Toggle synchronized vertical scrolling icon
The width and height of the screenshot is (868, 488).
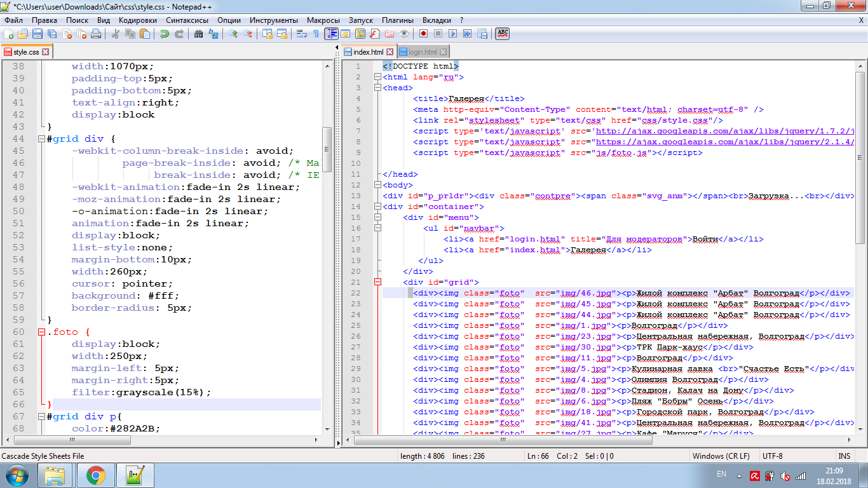[268, 34]
